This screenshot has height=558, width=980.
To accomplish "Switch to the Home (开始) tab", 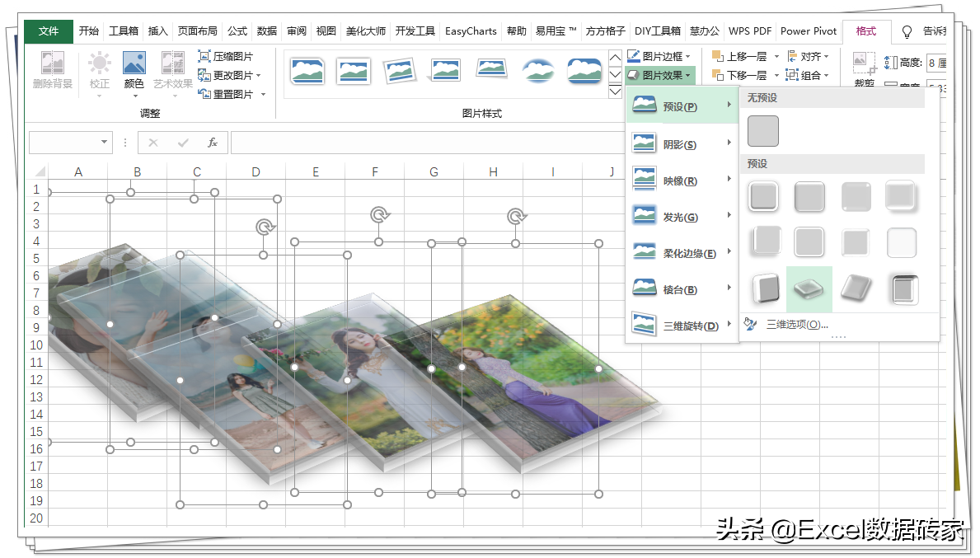I will coord(89,30).
